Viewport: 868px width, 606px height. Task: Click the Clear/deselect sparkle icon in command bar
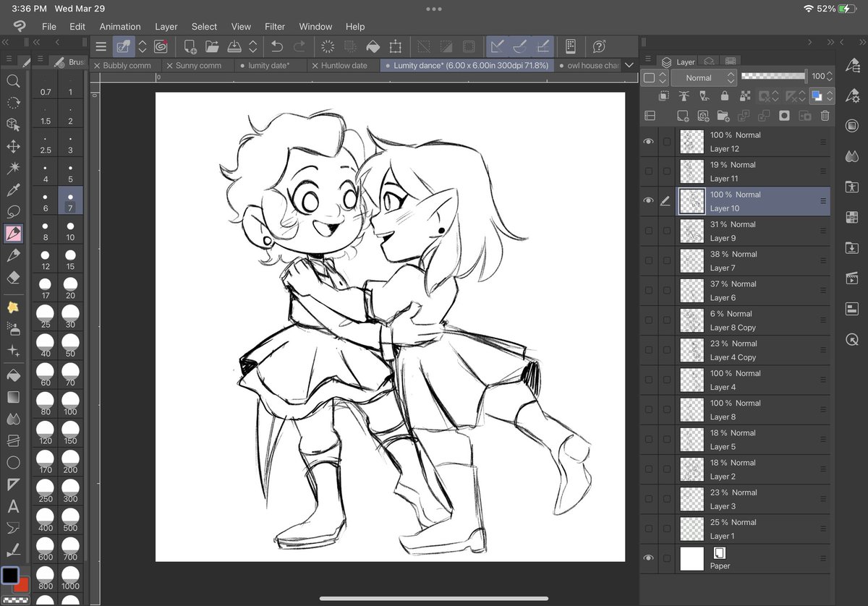coord(328,47)
